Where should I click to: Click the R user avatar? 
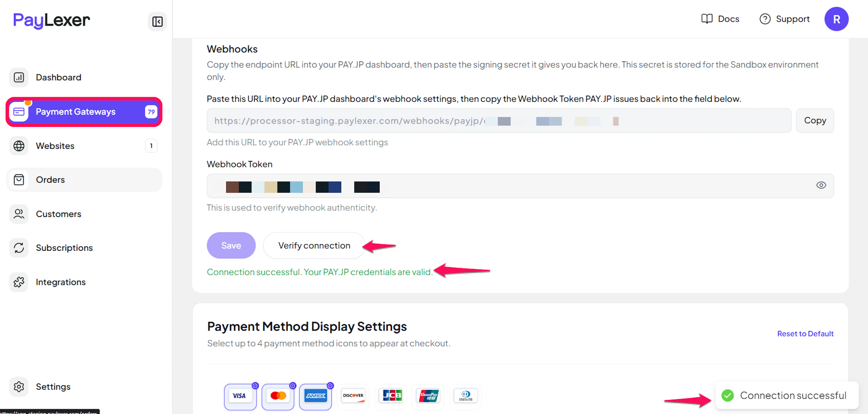[836, 19]
